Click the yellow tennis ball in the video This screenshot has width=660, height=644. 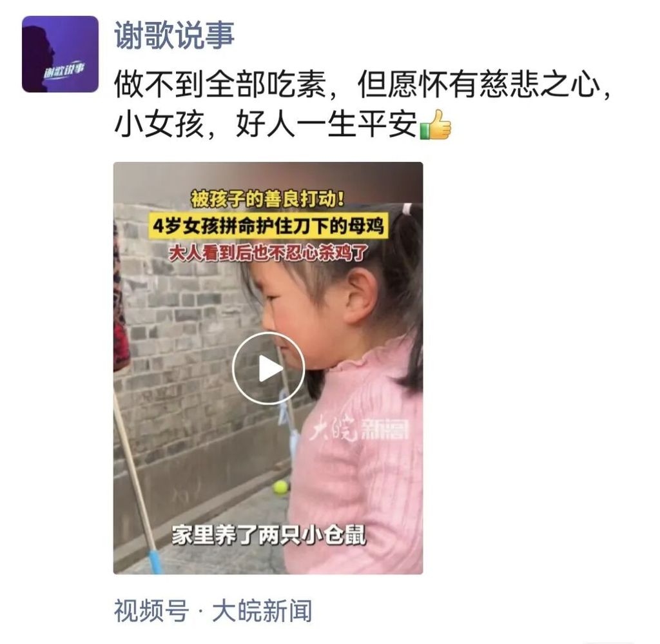(x=280, y=487)
